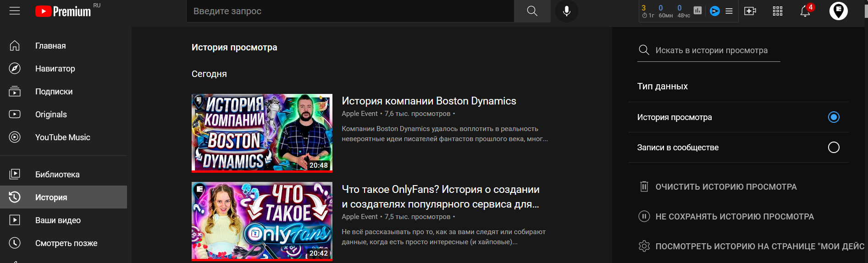
Task: Open notifications bell
Action: click(x=805, y=11)
